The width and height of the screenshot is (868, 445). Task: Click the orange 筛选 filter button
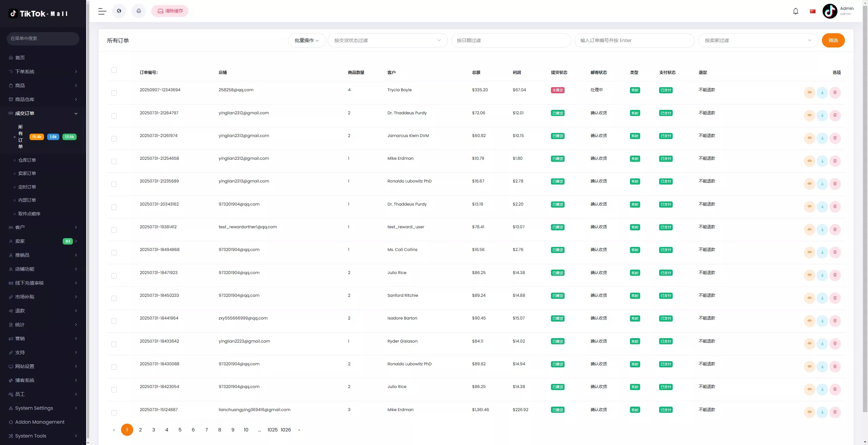pos(833,40)
